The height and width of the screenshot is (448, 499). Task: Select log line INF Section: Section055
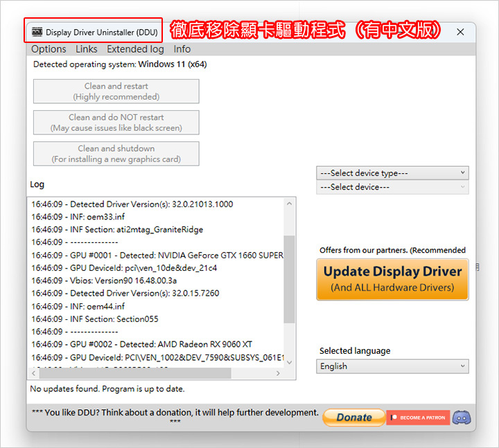pos(95,319)
